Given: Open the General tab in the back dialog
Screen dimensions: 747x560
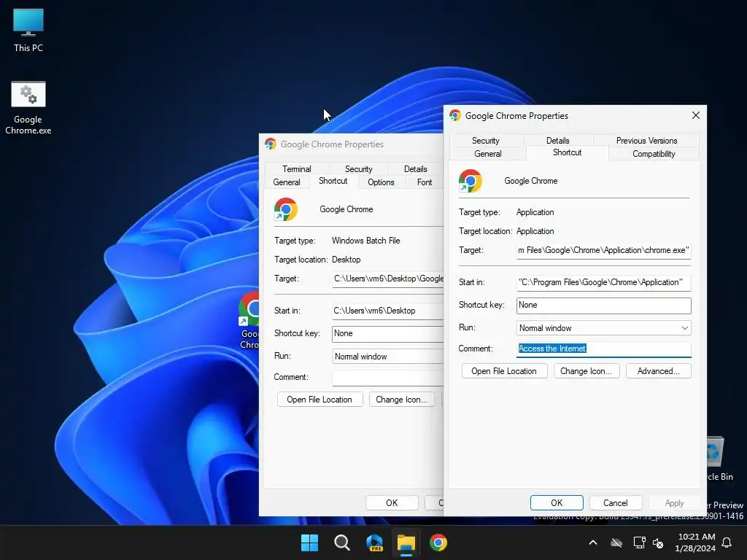Looking at the screenshot, I should 286,182.
